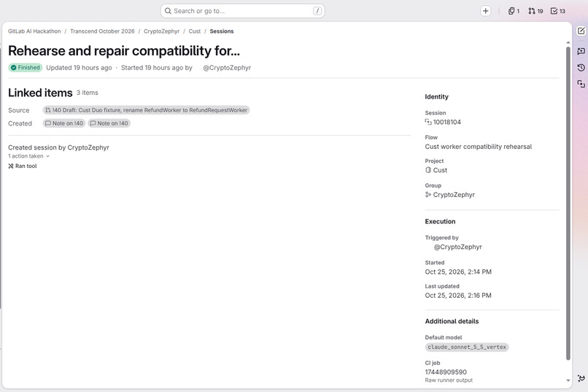Viewport: 588px width, 392px height.
Task: Click Rehearse and repair compatibility title
Action: 124,50
